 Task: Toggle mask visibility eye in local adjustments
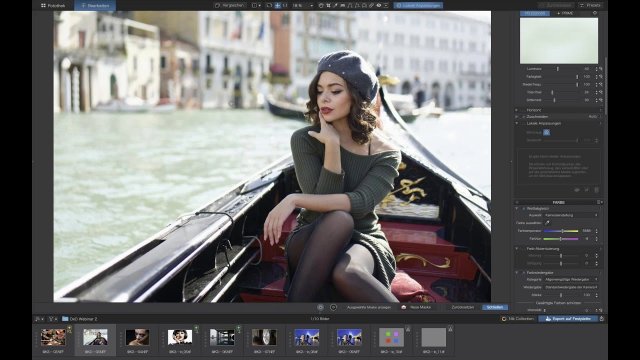577,190
